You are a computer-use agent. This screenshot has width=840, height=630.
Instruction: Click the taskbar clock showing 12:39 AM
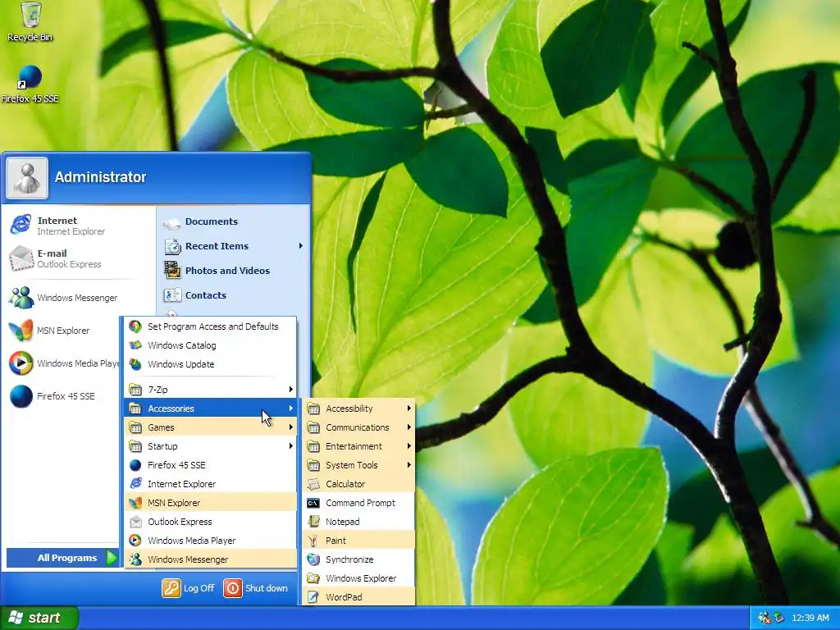(810, 618)
